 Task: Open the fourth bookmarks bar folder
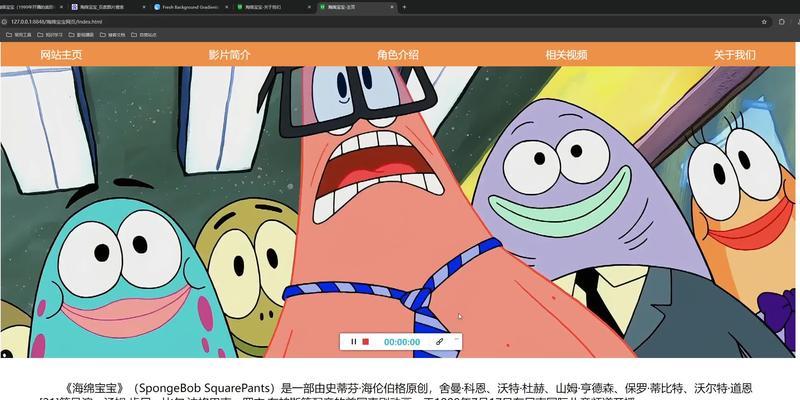tap(112, 35)
